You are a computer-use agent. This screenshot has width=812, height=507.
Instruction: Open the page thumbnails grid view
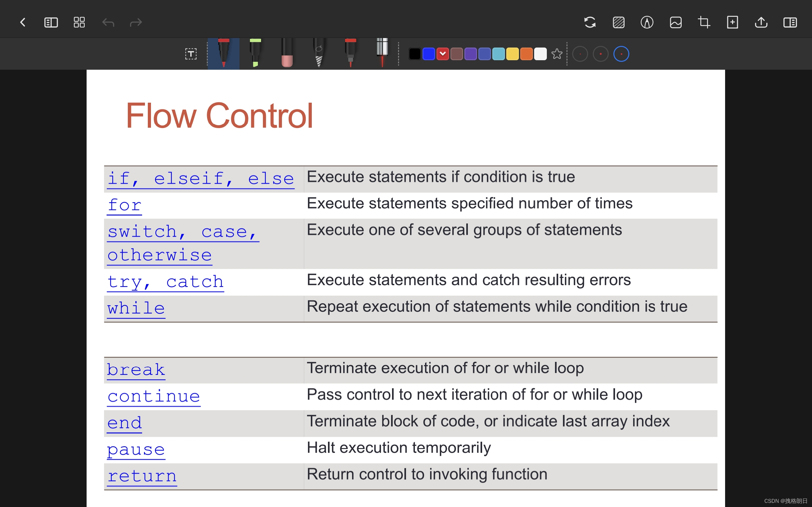click(x=79, y=22)
